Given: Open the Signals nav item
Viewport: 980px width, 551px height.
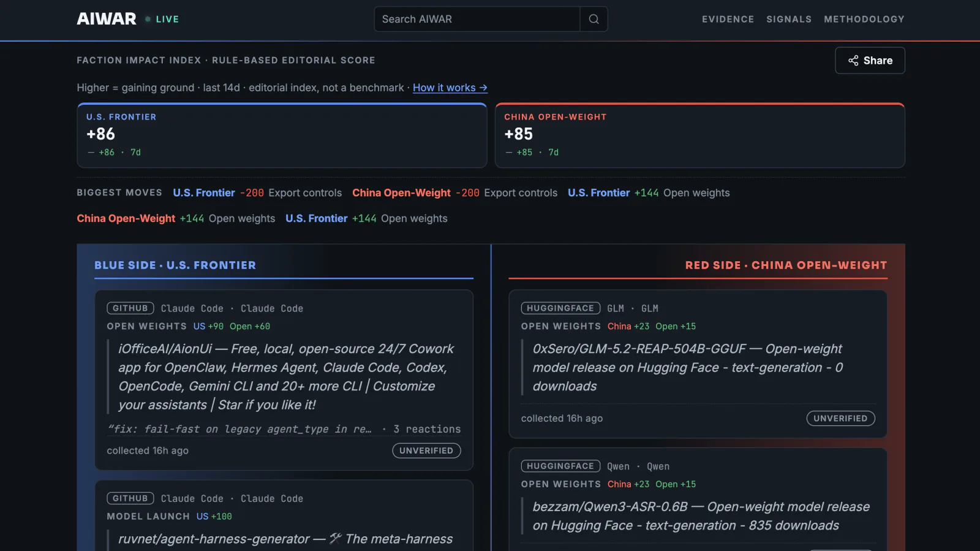Looking at the screenshot, I should pyautogui.click(x=789, y=19).
